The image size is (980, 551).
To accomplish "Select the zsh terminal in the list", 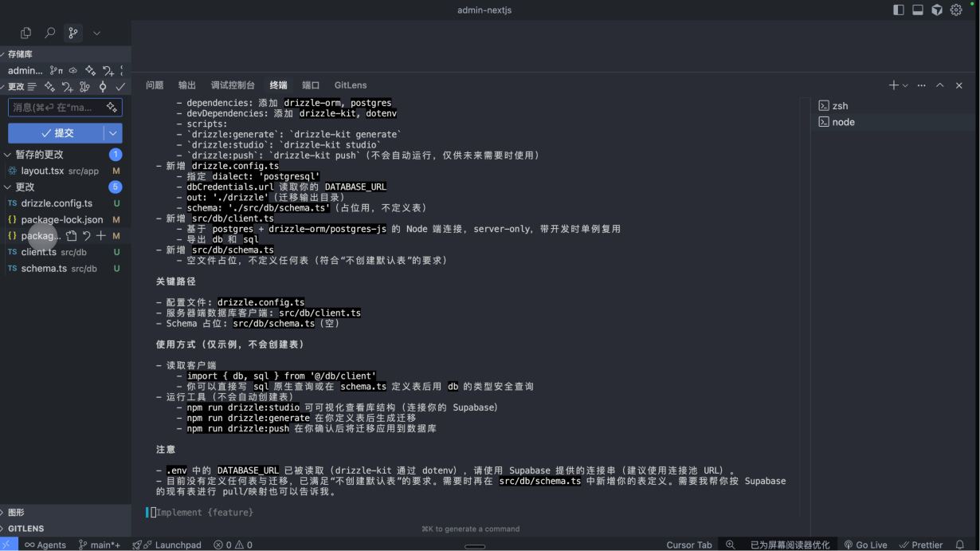I will (x=840, y=106).
